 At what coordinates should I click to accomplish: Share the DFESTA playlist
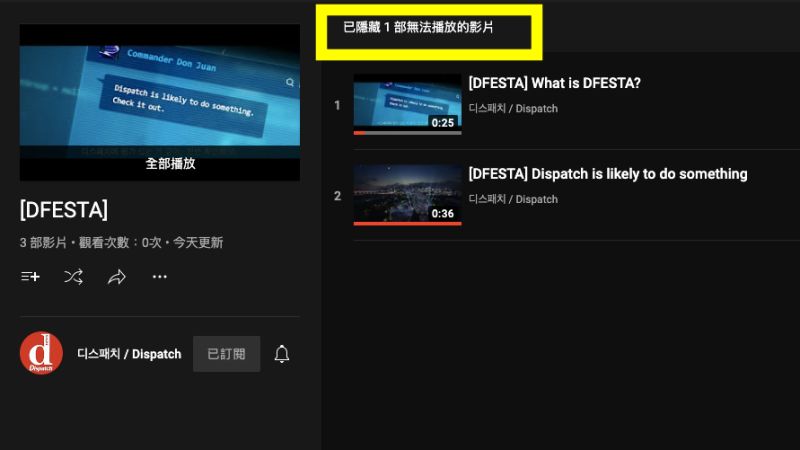point(117,277)
